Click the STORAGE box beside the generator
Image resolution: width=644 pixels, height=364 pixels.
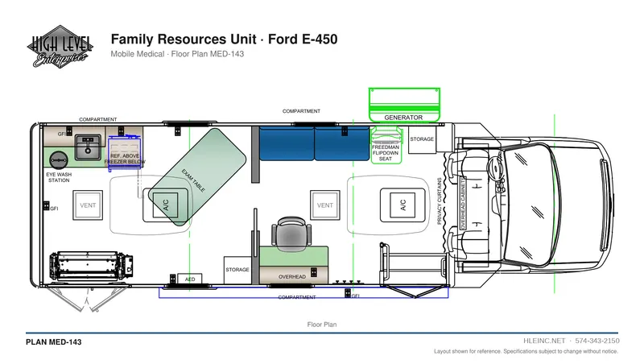coord(422,139)
